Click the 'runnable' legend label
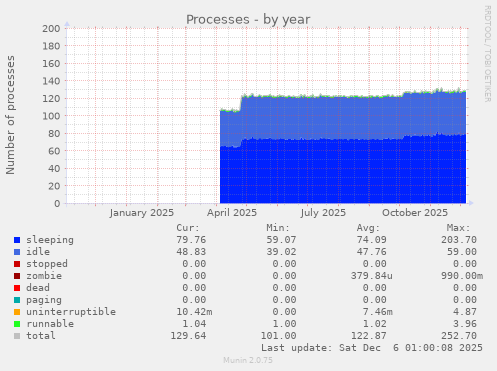Image resolution: width=497 pixels, height=371 pixels. 50,324
